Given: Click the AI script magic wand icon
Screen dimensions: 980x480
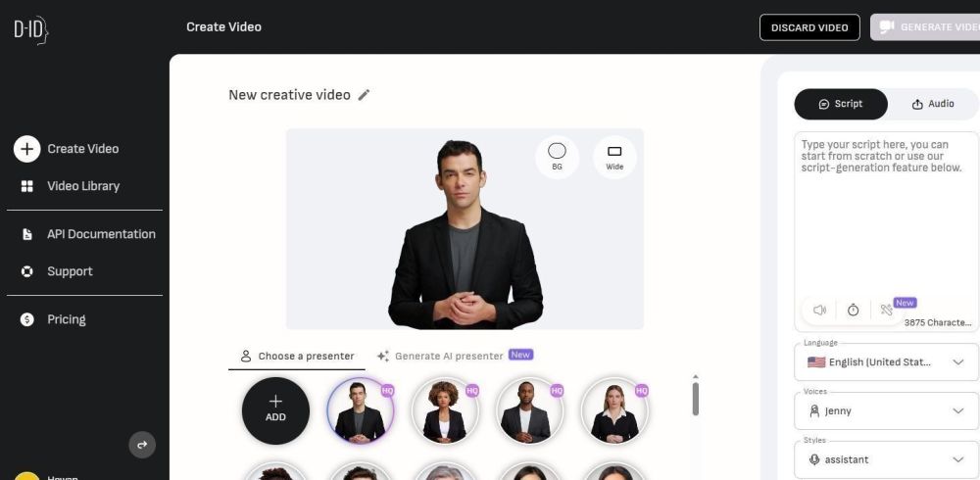Looking at the screenshot, I should point(886,310).
